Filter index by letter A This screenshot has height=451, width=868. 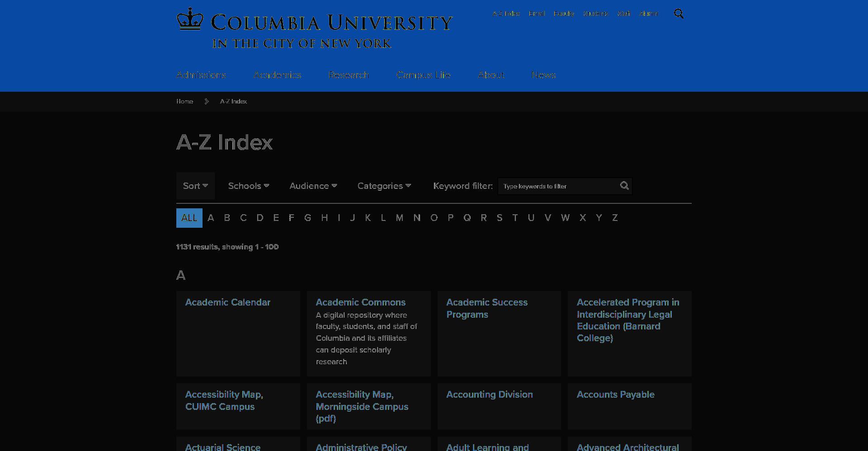(x=211, y=218)
